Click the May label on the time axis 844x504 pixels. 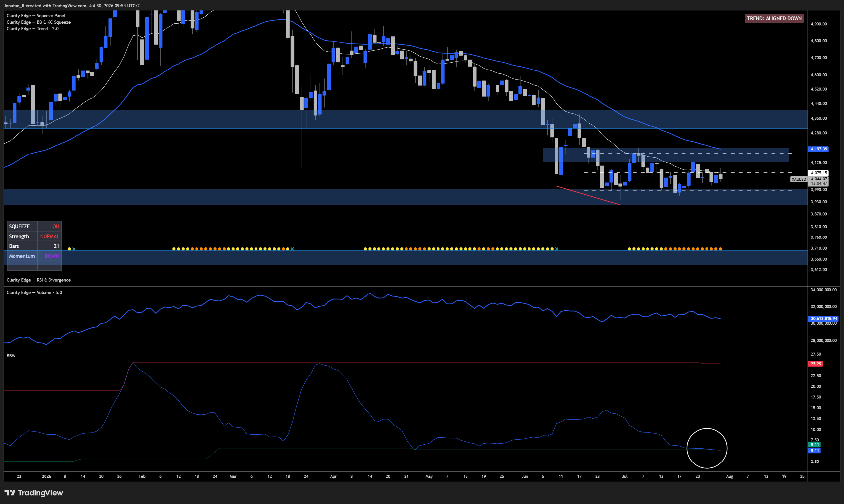(429, 476)
